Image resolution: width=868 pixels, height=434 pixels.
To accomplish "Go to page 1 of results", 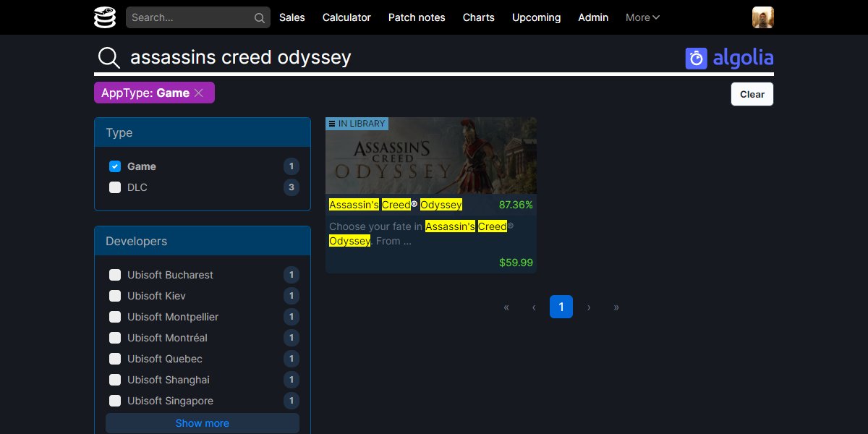I will pos(561,307).
